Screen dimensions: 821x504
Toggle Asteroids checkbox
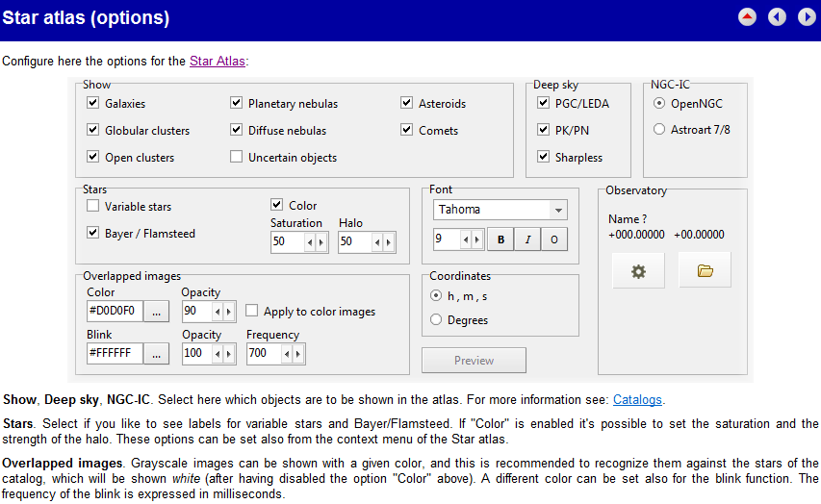[407, 103]
